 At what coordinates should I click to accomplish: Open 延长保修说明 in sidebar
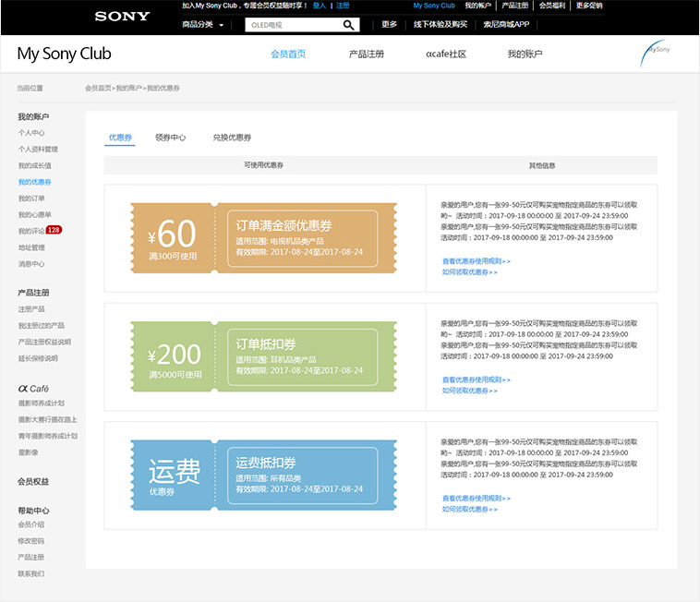pos(38,358)
